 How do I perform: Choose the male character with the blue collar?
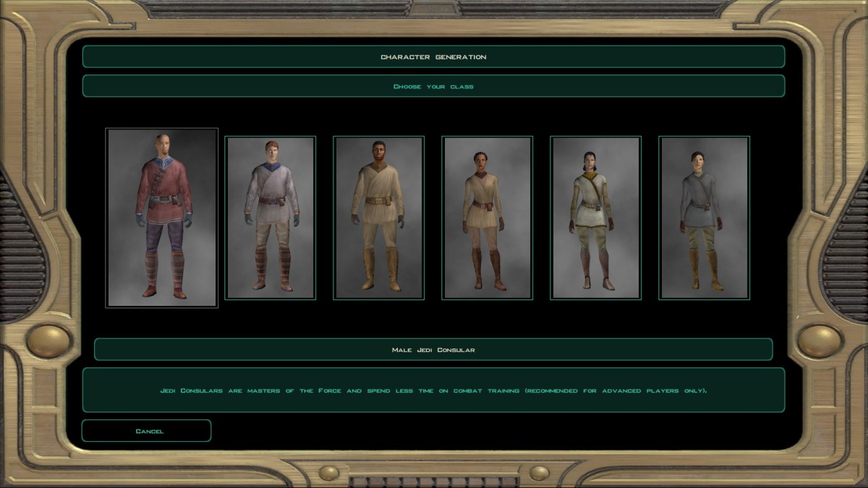[x=271, y=218]
